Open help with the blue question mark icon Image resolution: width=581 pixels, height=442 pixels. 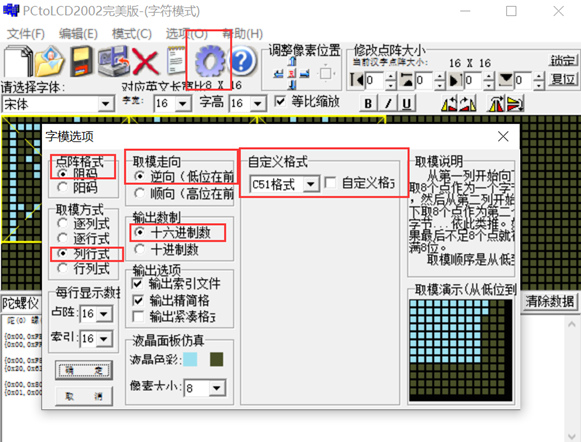click(242, 61)
